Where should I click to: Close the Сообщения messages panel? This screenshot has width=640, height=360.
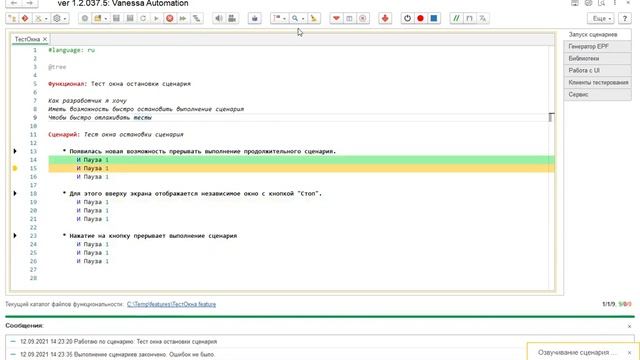click(629, 326)
